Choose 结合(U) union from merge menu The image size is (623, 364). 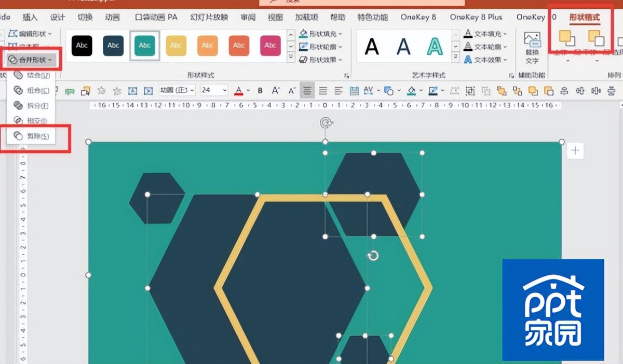(x=32, y=76)
